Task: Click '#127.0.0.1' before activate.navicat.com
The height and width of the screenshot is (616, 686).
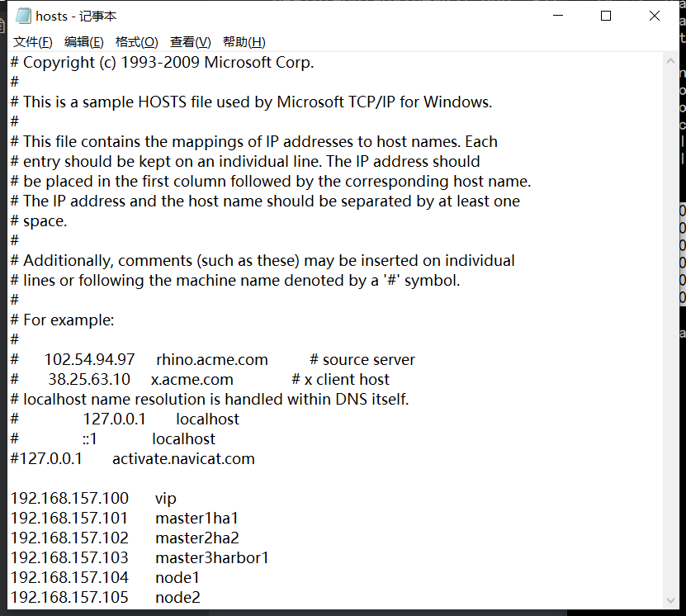Action: pyautogui.click(x=46, y=459)
